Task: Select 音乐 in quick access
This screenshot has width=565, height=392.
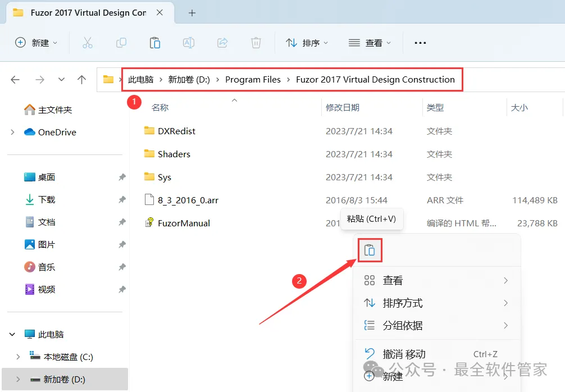Action: click(40, 267)
